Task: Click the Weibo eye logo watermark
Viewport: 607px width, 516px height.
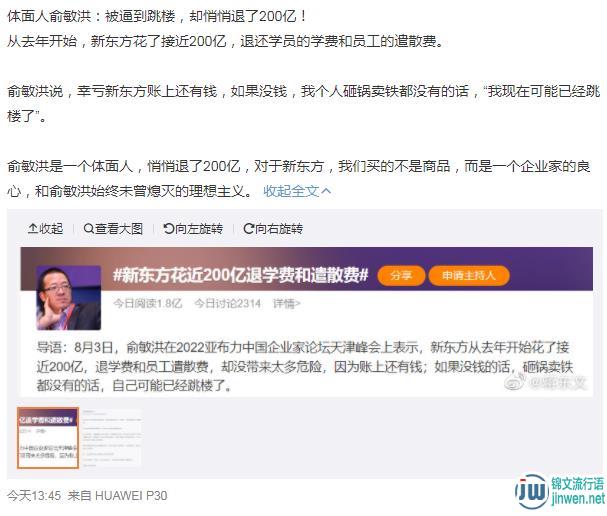Action: 514,382
